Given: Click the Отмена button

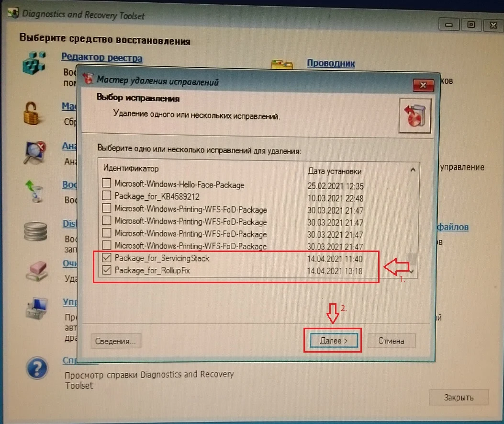Looking at the screenshot, I should (391, 341).
